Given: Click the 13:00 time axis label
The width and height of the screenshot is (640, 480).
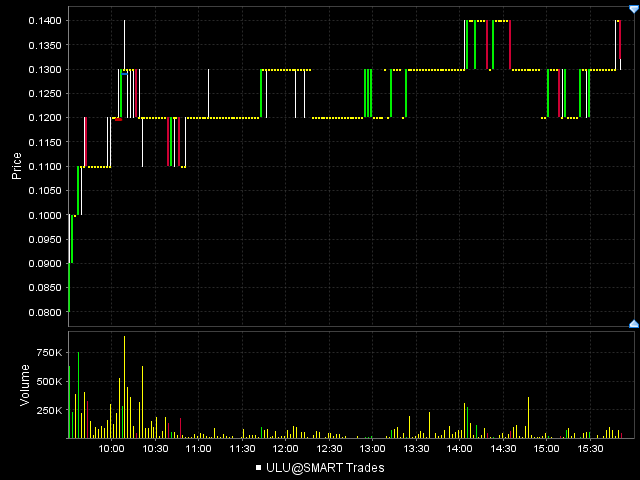Looking at the screenshot, I should click(x=372, y=450).
